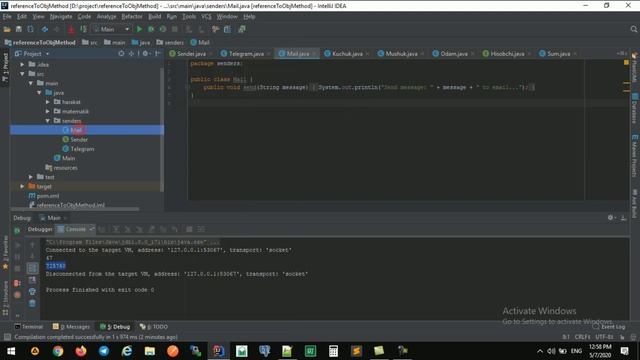Viewport: 640px width, 360px height.
Task: Open Firefox from Windows taskbar
Action: point(81,351)
